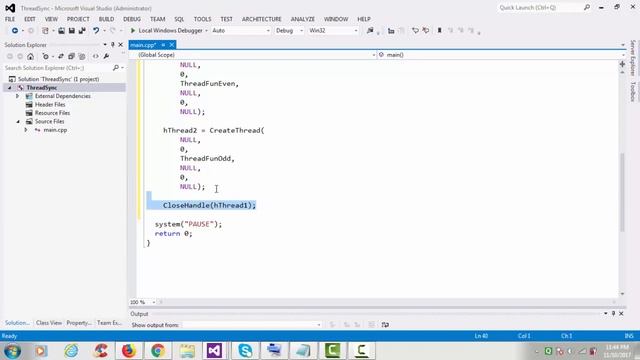Click the Find in Files toolbar icon
Viewport: 640px width, 360px height.
click(x=370, y=31)
